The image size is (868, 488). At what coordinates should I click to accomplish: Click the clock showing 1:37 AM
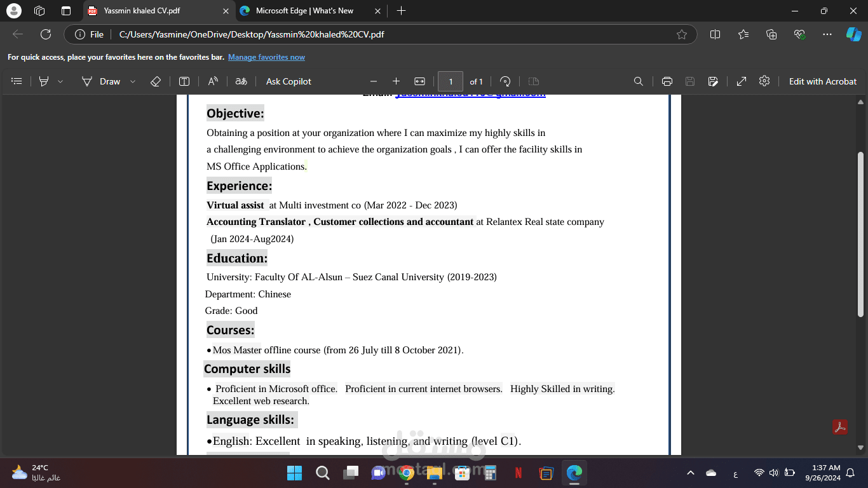coord(823,473)
